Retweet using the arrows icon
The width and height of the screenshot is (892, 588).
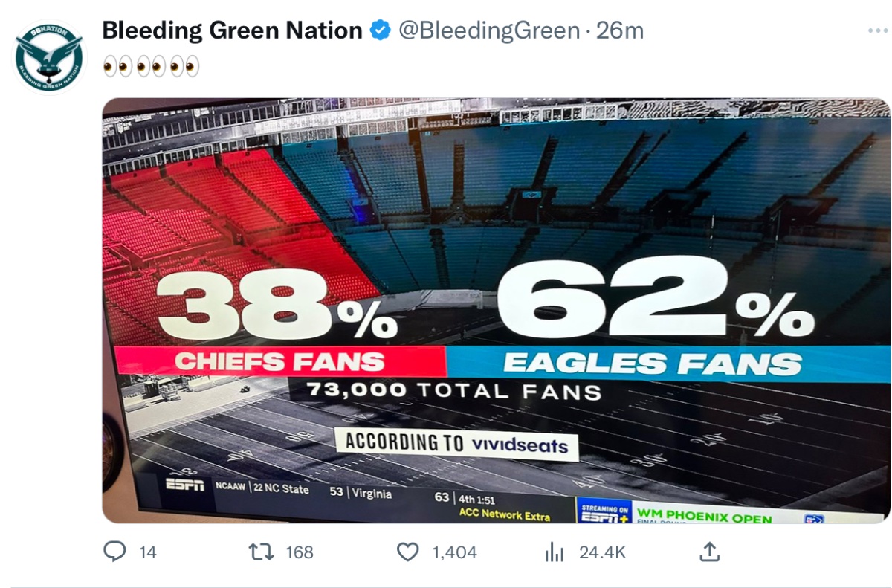261,552
